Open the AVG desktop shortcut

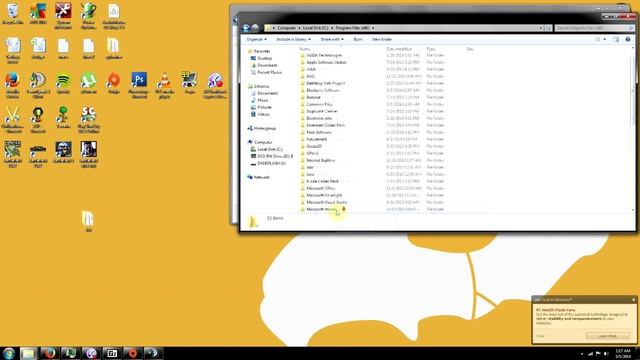[x=38, y=14]
